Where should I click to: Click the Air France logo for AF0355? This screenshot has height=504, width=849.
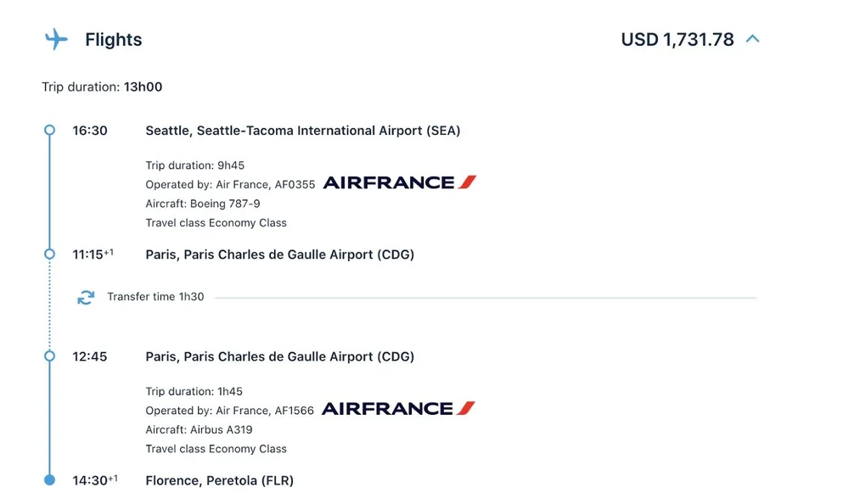pyautogui.click(x=399, y=182)
